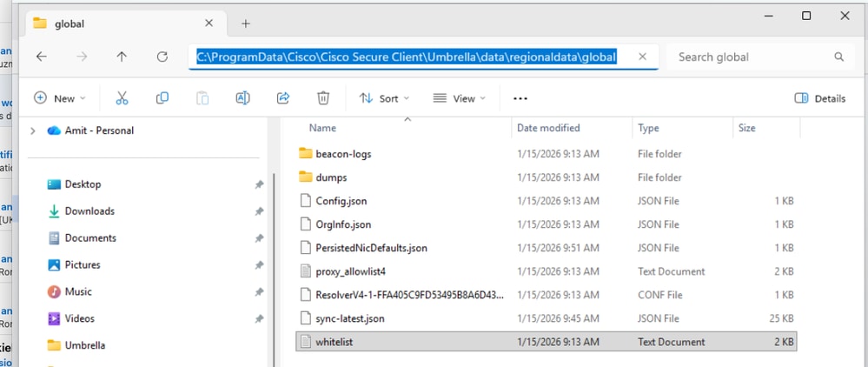
Task: Click the Delete trash can icon
Action: click(323, 98)
